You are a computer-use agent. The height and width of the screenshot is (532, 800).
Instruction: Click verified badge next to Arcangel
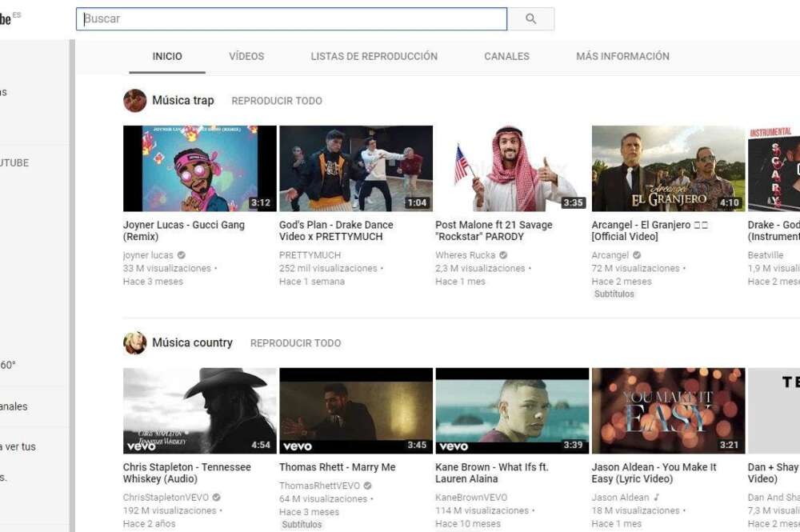(637, 255)
